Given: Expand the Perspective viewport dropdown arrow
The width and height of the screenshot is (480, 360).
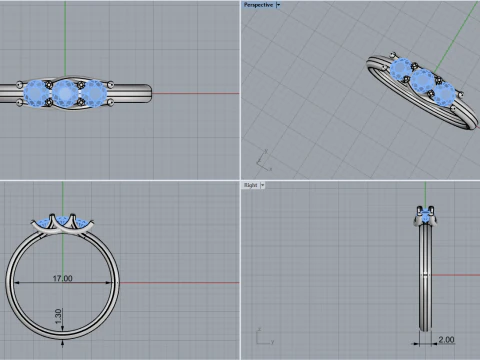Looking at the screenshot, I should point(278,5).
